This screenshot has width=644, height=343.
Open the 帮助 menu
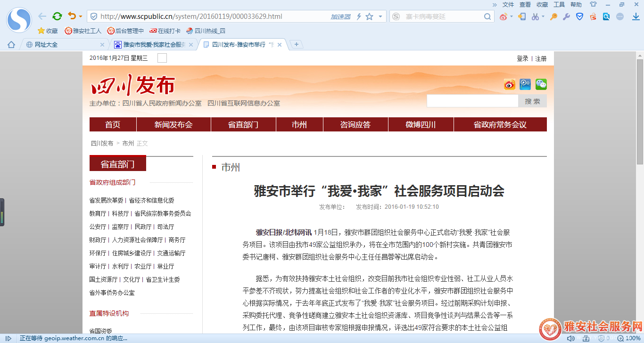[x=576, y=5]
